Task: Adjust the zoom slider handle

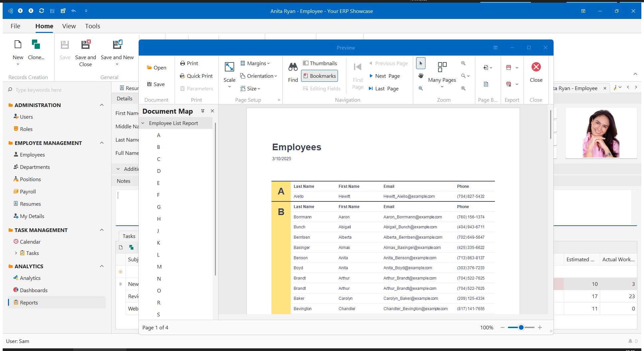Action: click(521, 327)
